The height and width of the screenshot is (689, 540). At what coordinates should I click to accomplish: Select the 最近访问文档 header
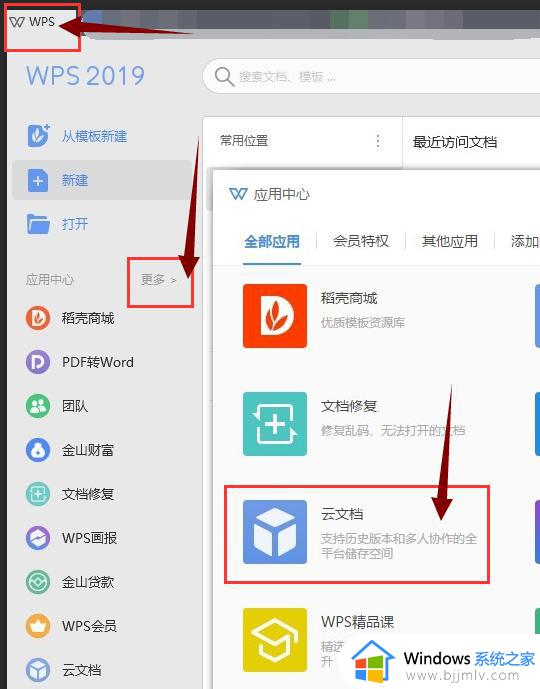[x=455, y=142]
